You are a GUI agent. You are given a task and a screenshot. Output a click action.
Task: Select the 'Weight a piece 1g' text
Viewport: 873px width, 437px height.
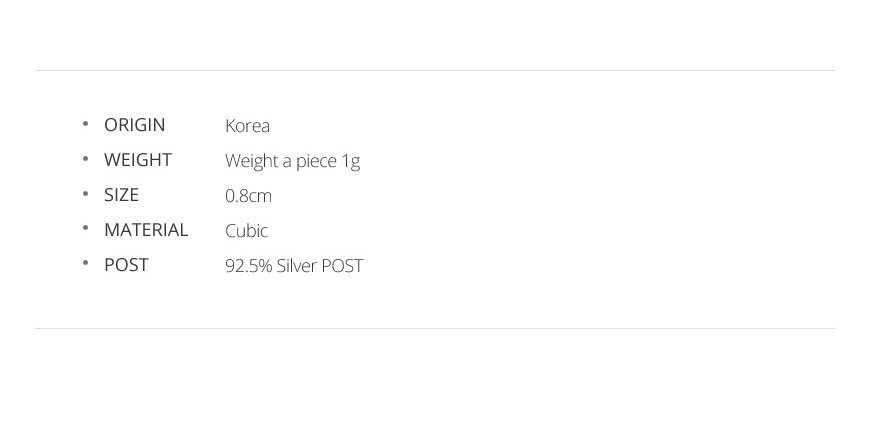pyautogui.click(x=292, y=161)
